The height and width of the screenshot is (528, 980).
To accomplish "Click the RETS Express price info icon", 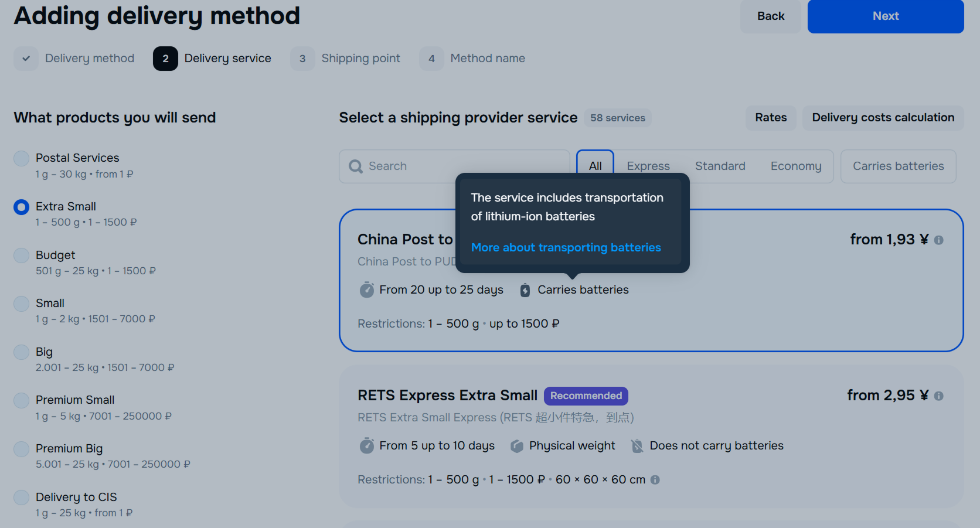I will [x=938, y=396].
